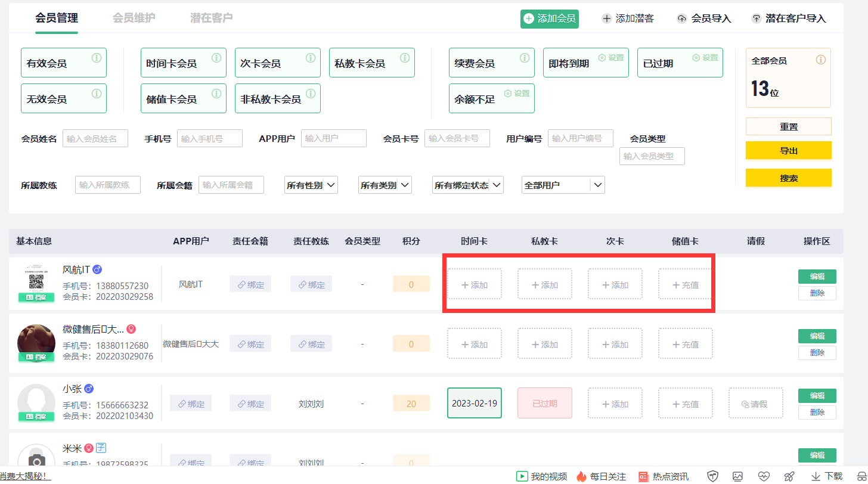This screenshot has width=868, height=484.
Task: Click the info icon on 有效会员 card
Action: pos(97,58)
